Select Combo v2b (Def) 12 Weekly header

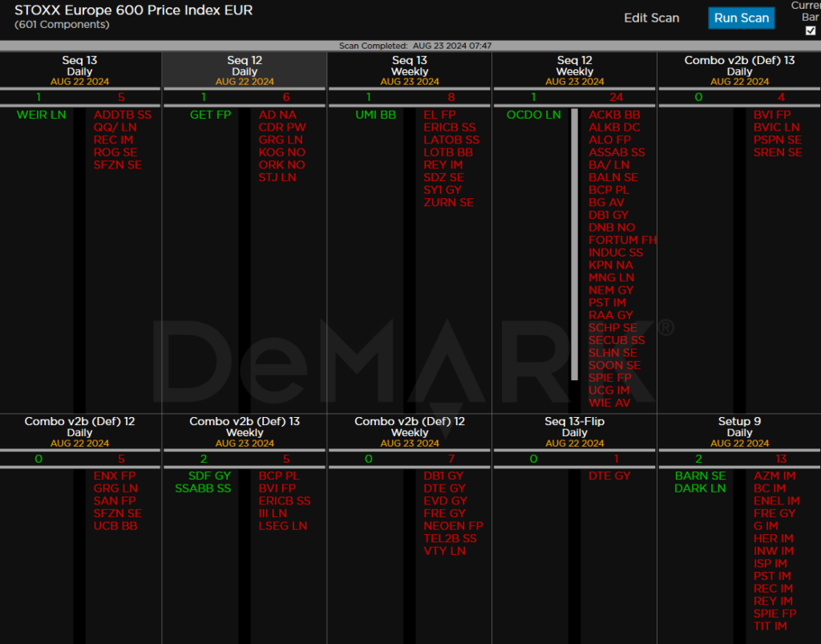[410, 432]
